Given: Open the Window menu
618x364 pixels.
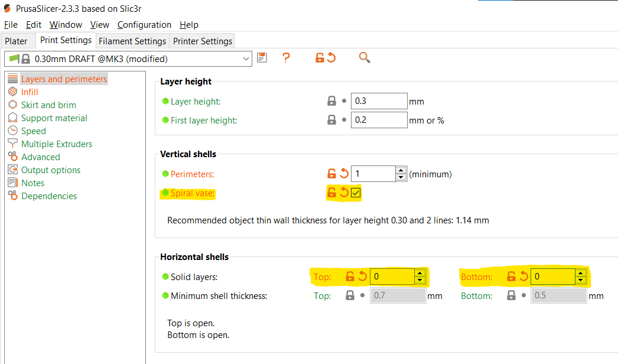Looking at the screenshot, I should click(66, 24).
